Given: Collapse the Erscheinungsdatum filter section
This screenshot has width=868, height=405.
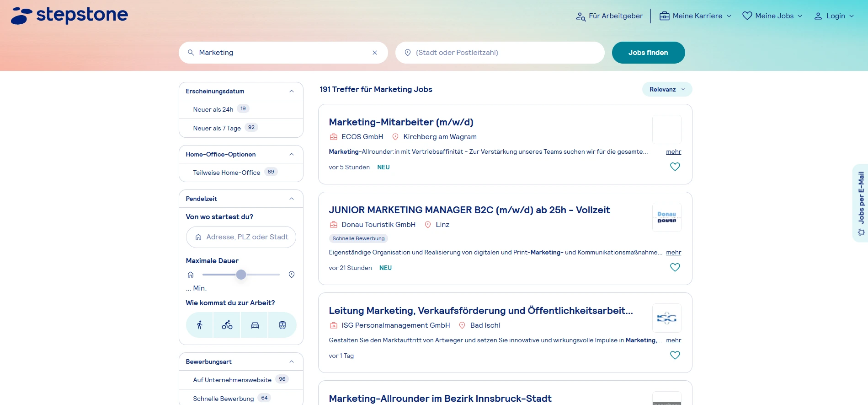Looking at the screenshot, I should tap(292, 91).
